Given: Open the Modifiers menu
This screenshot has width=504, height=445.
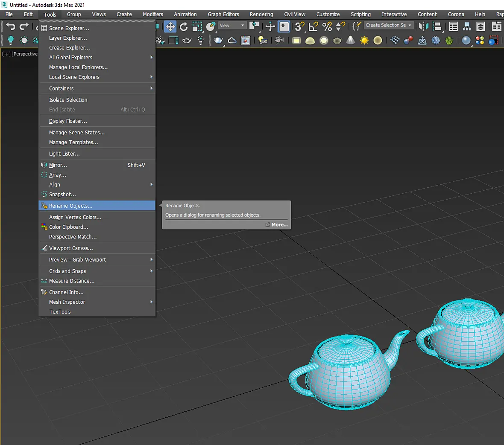Looking at the screenshot, I should coord(153,15).
